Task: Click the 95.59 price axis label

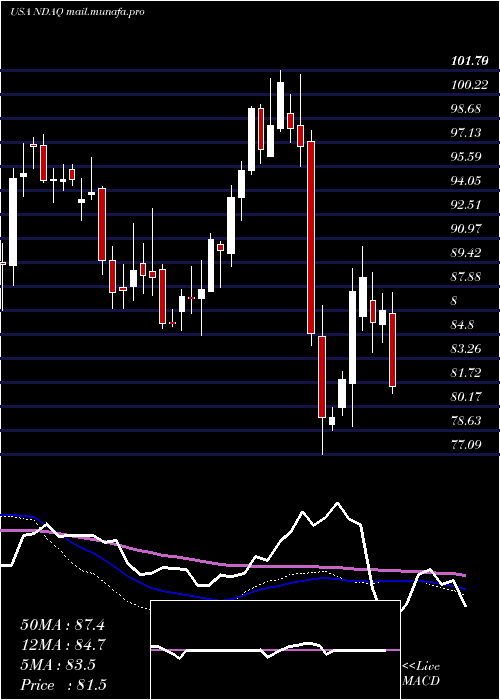Action: 466,157
